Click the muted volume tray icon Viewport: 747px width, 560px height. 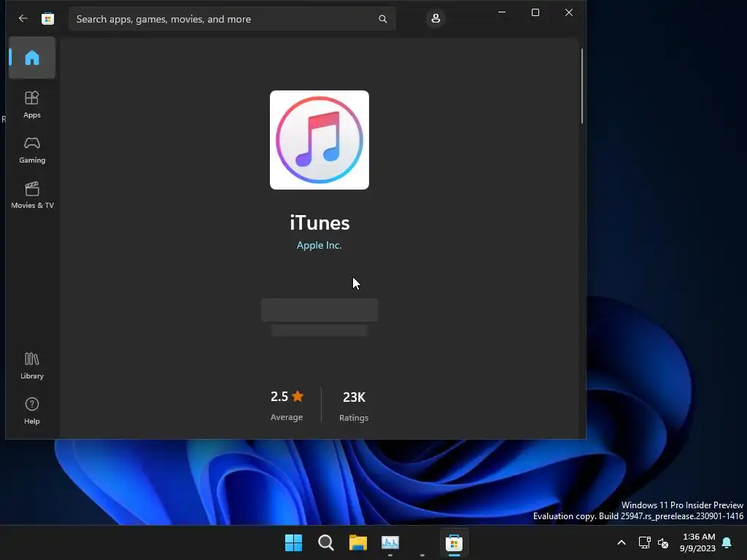[662, 542]
